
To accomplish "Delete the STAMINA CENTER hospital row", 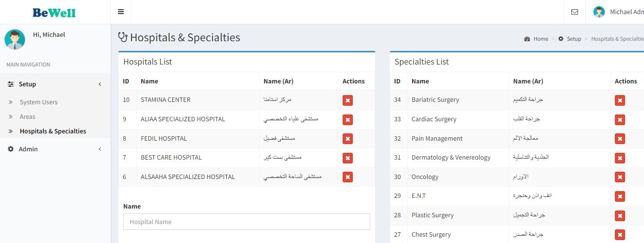I will pyautogui.click(x=347, y=100).
